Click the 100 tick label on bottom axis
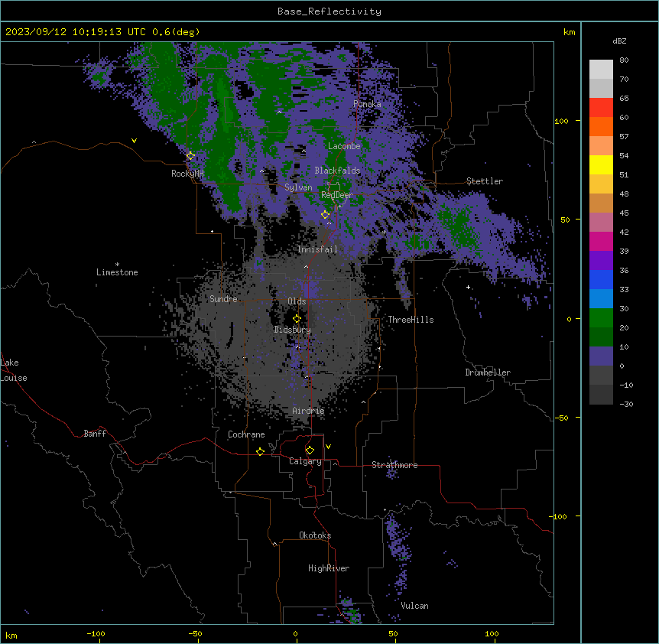The height and width of the screenshot is (644, 659). click(x=492, y=633)
